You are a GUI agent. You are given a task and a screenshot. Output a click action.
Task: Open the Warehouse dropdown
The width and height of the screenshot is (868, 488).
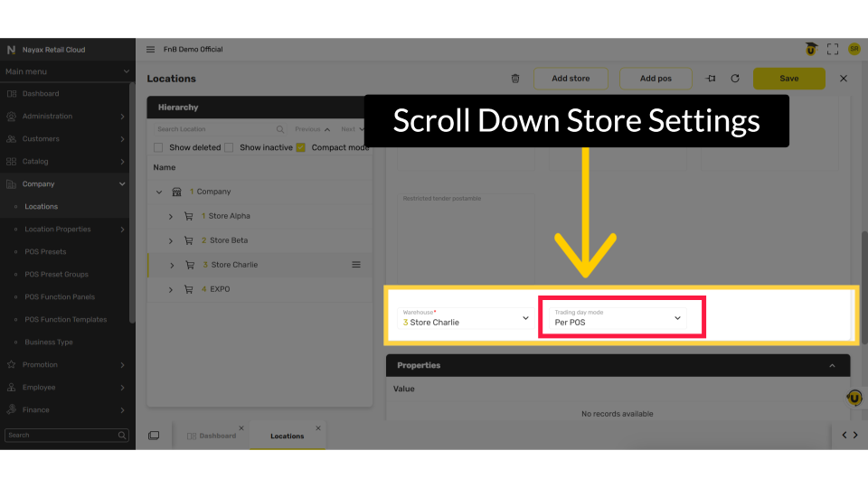[x=466, y=318]
